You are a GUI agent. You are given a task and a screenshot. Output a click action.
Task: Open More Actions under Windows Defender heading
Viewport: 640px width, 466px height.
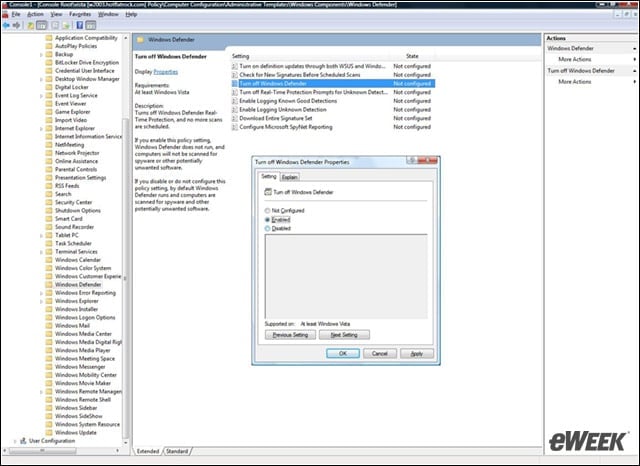click(x=575, y=59)
